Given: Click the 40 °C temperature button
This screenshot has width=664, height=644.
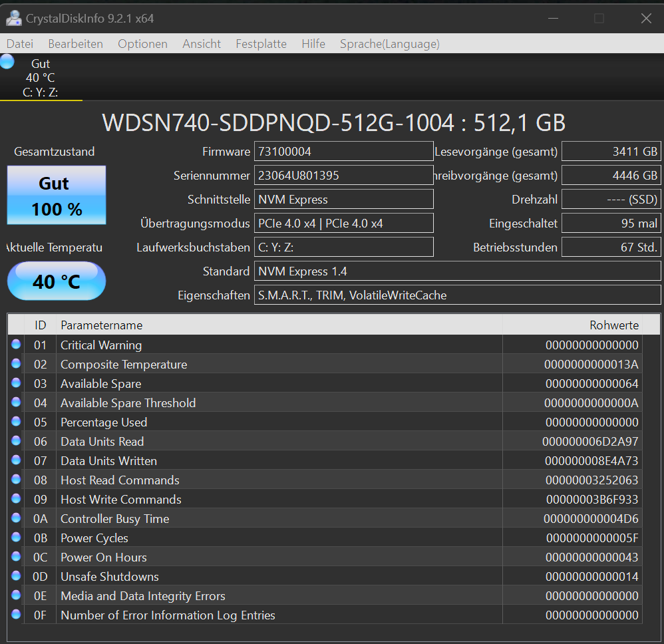Looking at the screenshot, I should pos(57,281).
